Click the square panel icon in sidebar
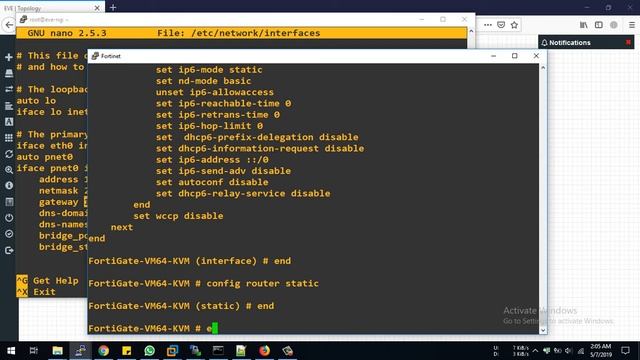 point(9,202)
